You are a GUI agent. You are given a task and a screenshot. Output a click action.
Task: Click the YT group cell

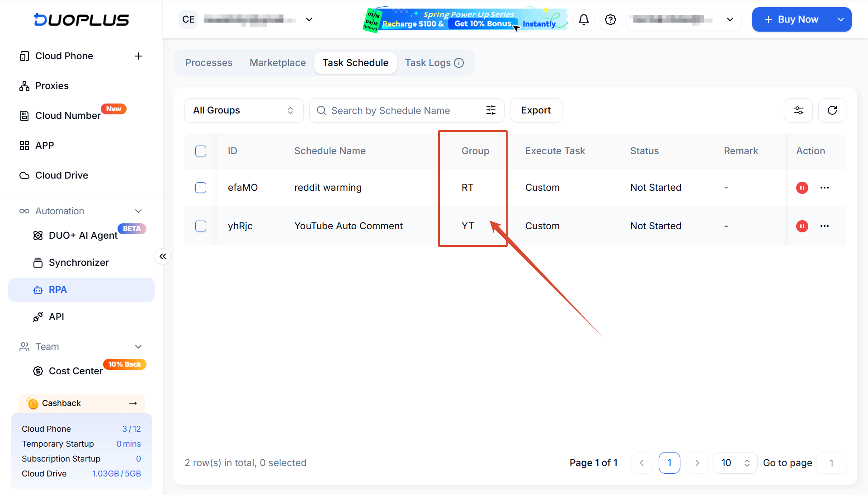(467, 226)
